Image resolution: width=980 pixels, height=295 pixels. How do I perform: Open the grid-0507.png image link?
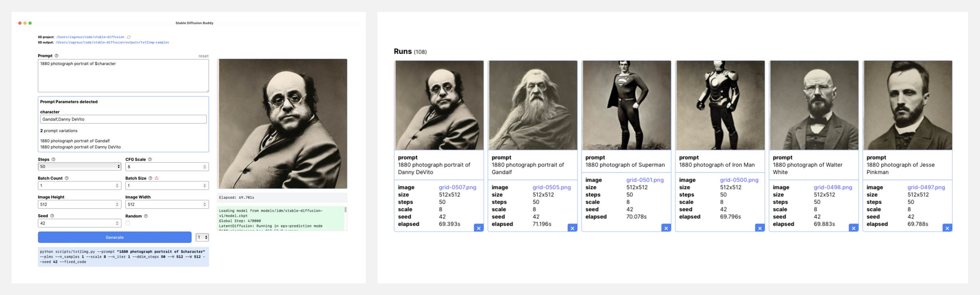457,187
